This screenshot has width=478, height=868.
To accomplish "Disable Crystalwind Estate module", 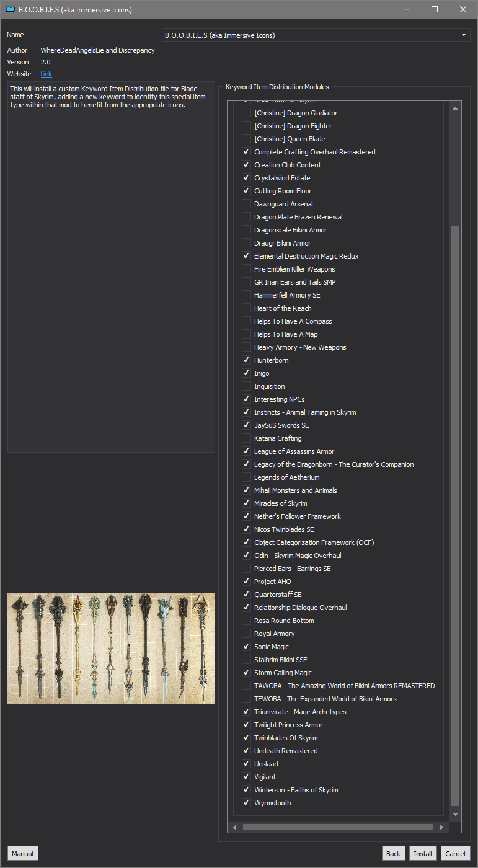I will [246, 178].
